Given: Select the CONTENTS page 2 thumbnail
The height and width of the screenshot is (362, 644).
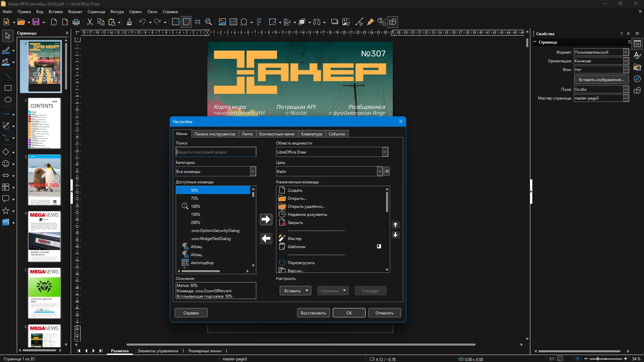Looking at the screenshot, I should coord(44,123).
